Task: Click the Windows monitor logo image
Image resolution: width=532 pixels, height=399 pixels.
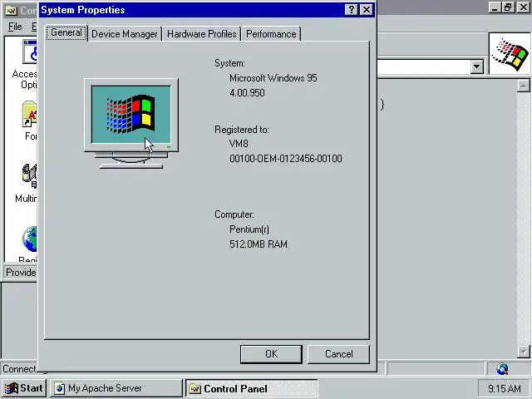Action: pyautogui.click(x=131, y=124)
